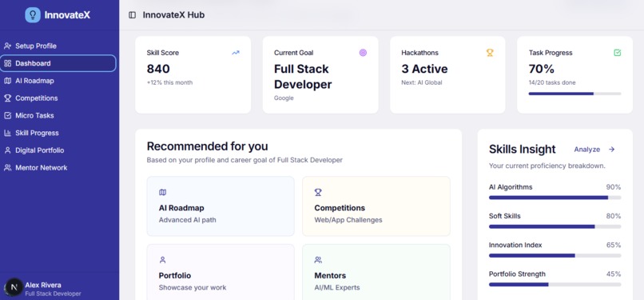Click the Dashboard grid icon

click(x=7, y=63)
